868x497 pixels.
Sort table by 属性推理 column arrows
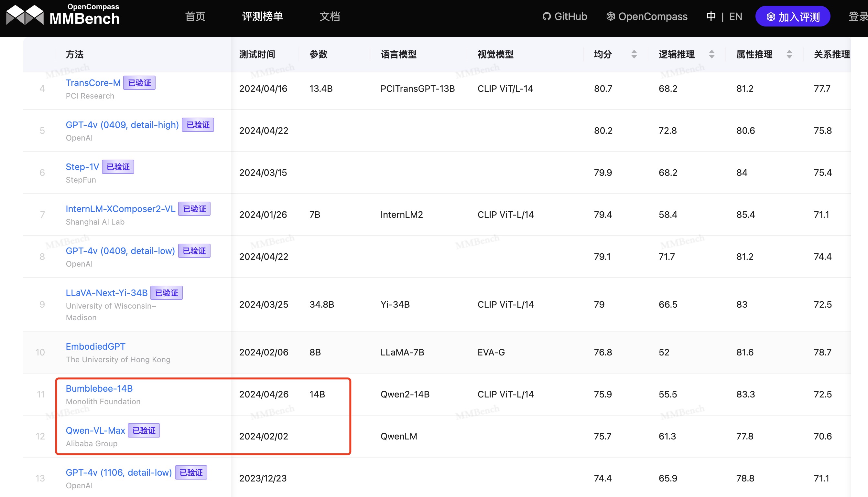[x=789, y=54]
